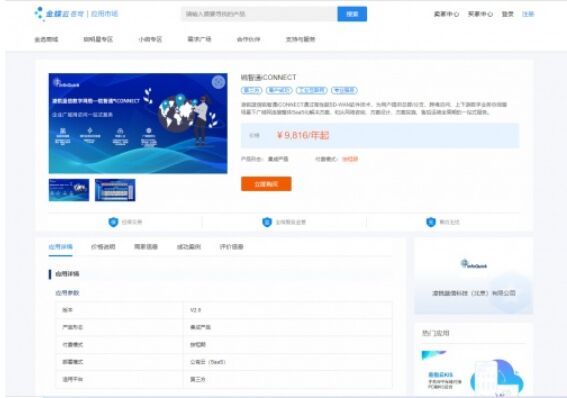
Task: Open the 需求广场 navigation item
Action: point(199,39)
